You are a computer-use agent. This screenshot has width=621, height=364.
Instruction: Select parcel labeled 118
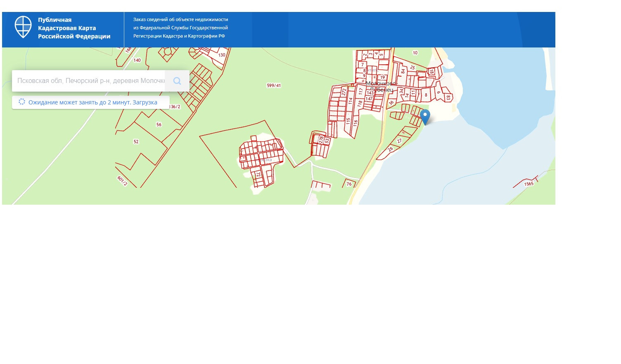click(x=360, y=104)
